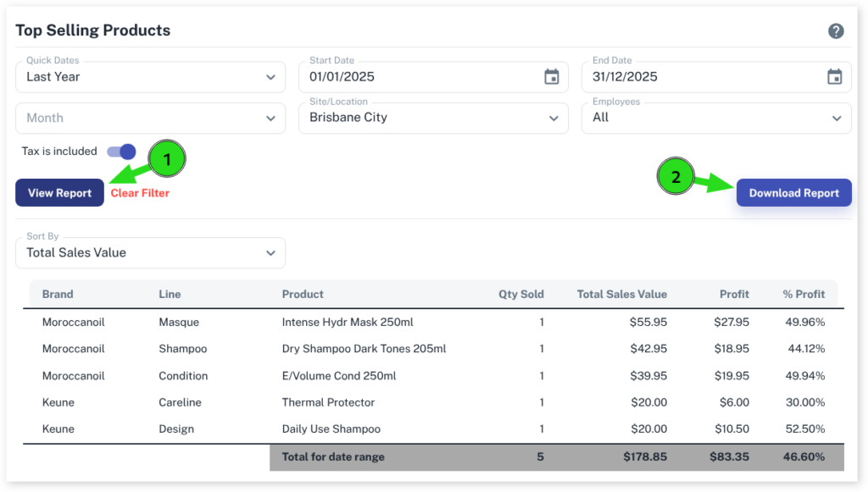The image size is (868, 492).
Task: Click the Qty Sold column header
Action: (520, 295)
